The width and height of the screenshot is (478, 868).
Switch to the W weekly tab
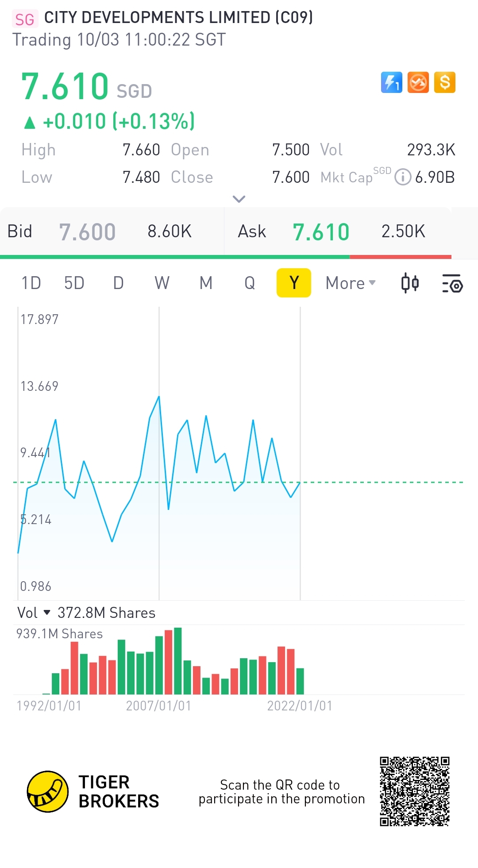coord(162,283)
